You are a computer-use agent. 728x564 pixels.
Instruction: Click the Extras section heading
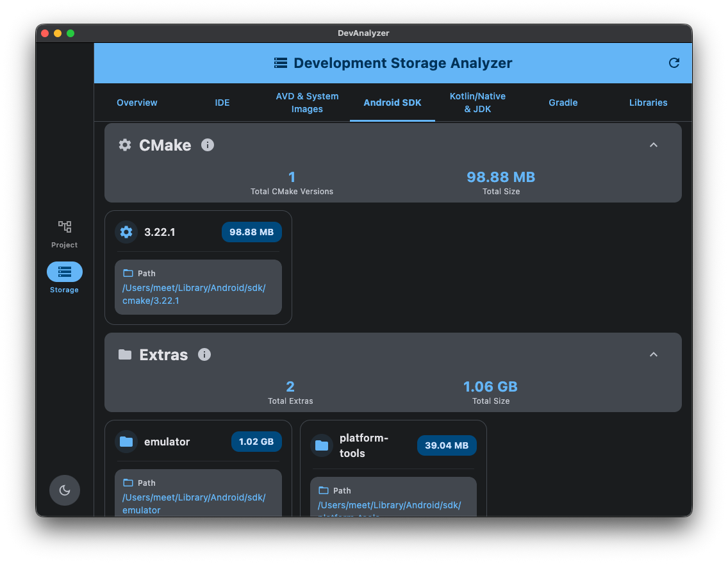[x=163, y=354]
